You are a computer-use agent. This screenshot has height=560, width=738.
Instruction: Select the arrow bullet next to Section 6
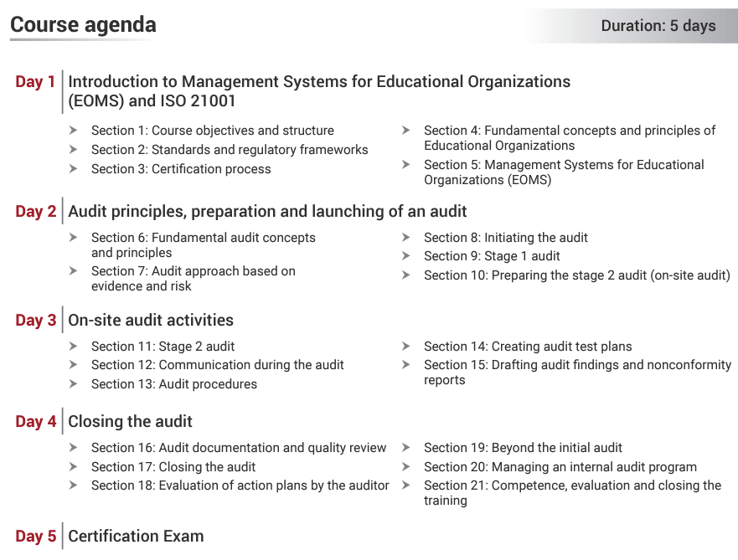(74, 238)
